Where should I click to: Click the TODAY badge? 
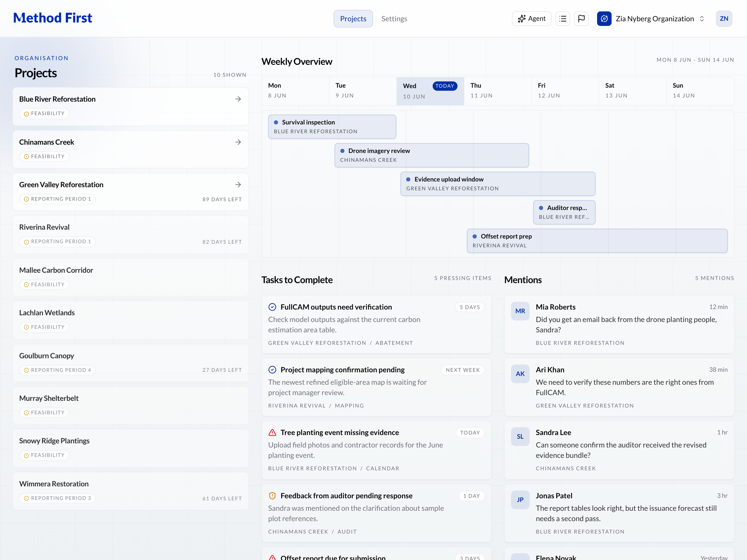[445, 86]
